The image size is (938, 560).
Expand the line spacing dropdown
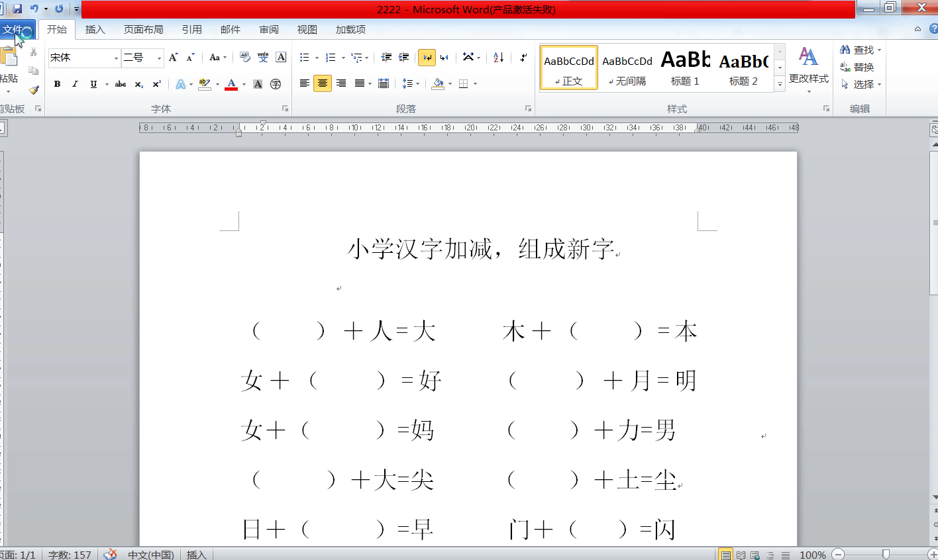coord(417,84)
